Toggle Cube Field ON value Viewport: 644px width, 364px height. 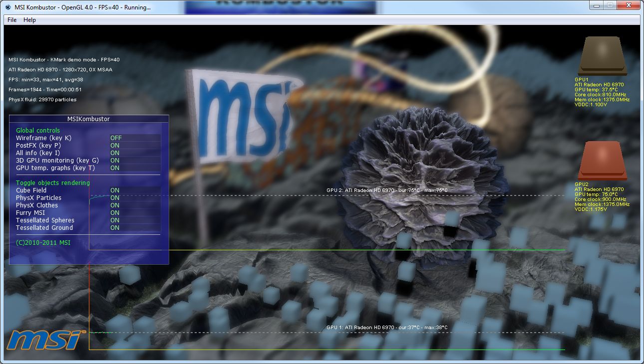115,190
